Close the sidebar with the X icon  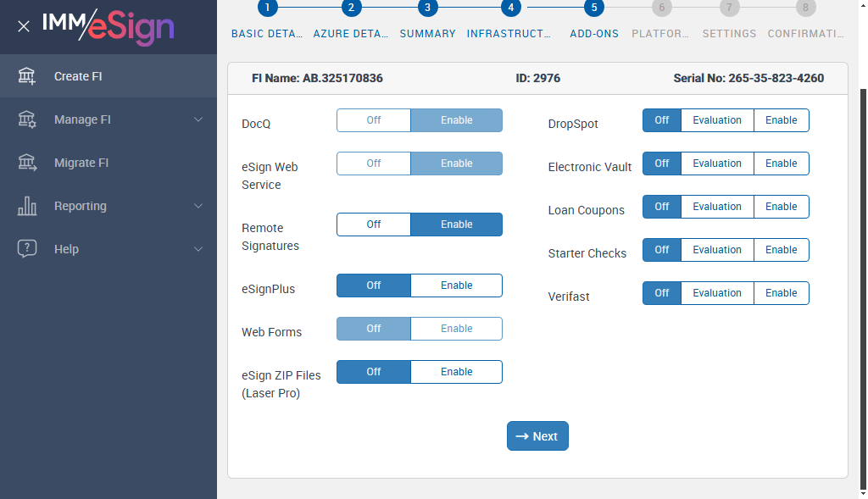[x=23, y=26]
